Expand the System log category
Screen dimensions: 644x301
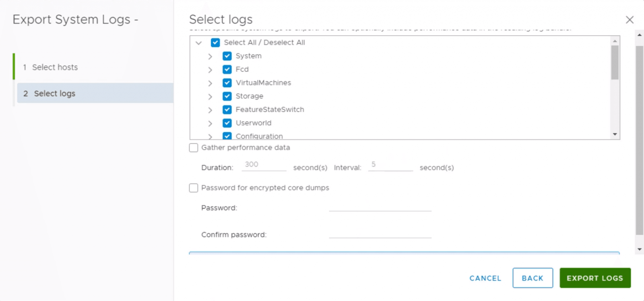tap(210, 56)
